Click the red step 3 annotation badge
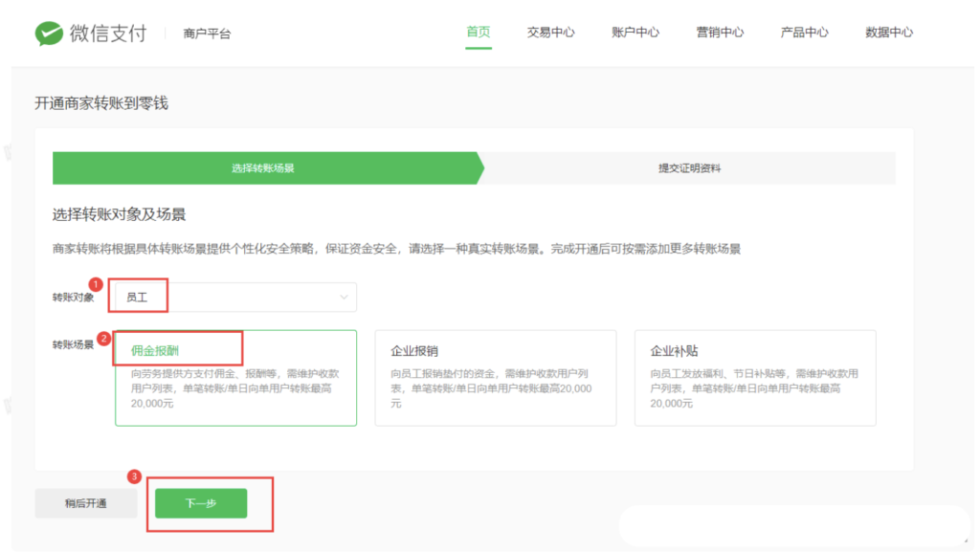Viewport: 980px width, 553px height. tap(135, 476)
